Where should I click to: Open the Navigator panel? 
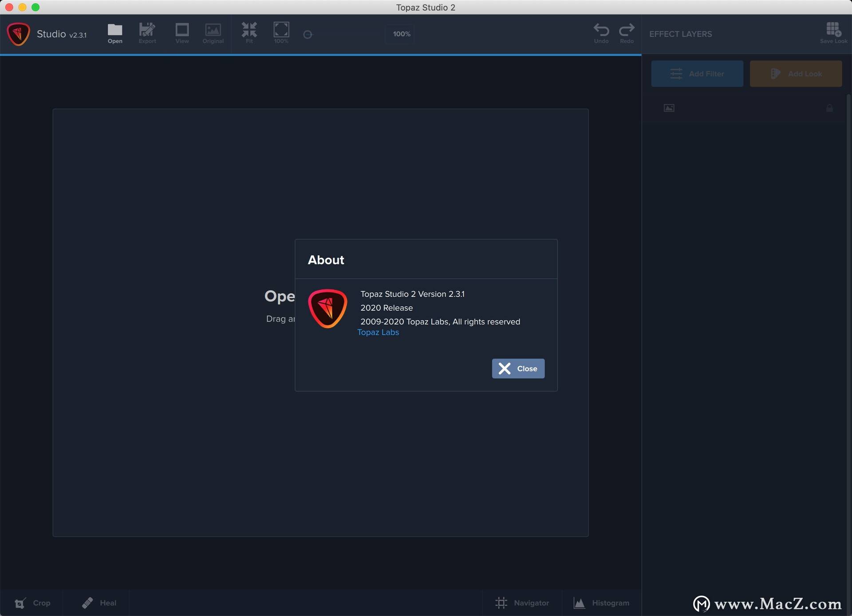(522, 603)
